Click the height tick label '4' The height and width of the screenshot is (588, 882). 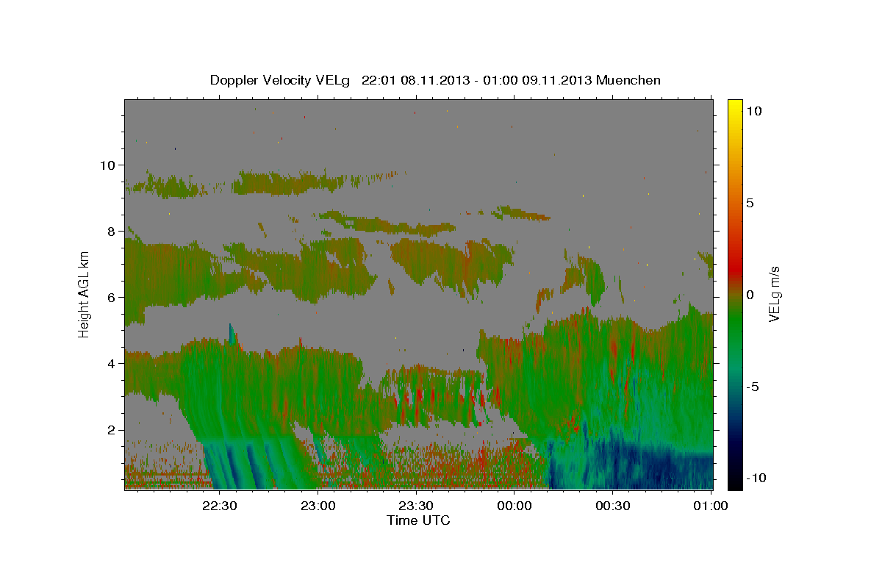[112, 364]
